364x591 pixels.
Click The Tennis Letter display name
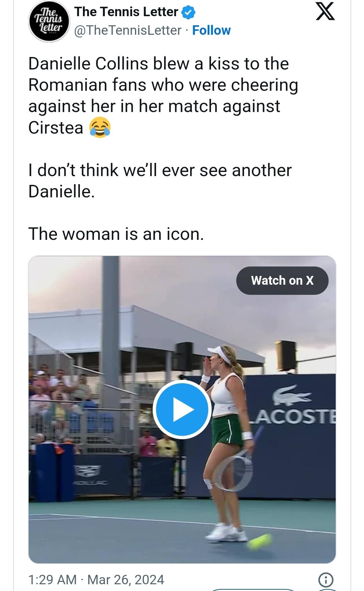click(126, 12)
